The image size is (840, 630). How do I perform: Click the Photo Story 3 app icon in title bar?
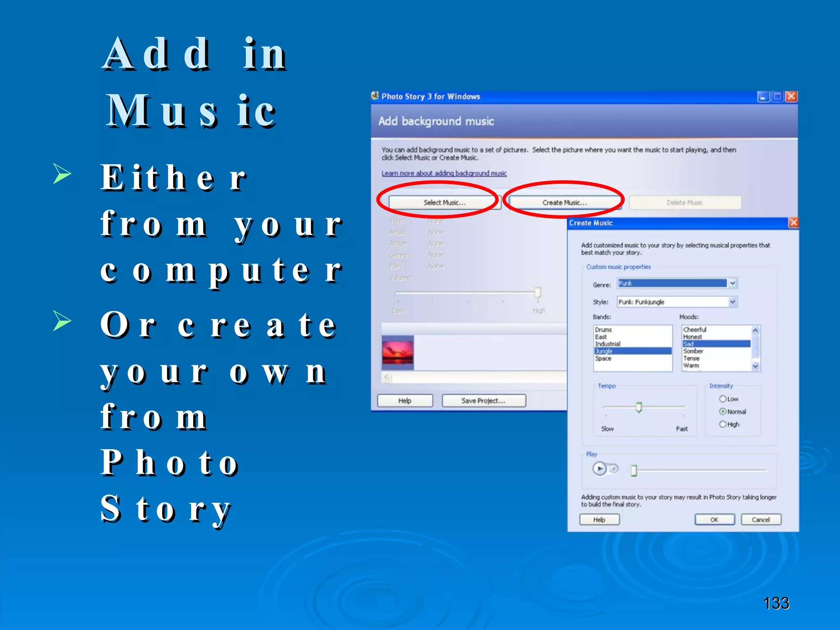pos(375,96)
